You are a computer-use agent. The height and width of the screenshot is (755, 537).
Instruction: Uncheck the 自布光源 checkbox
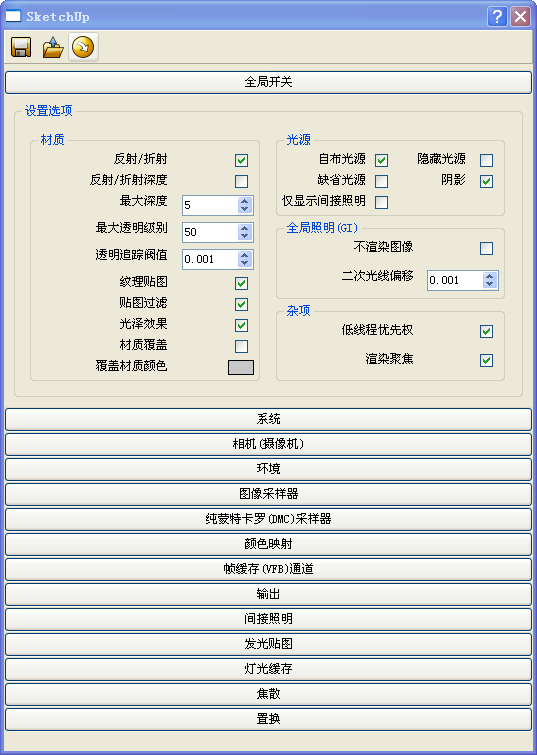click(381, 160)
